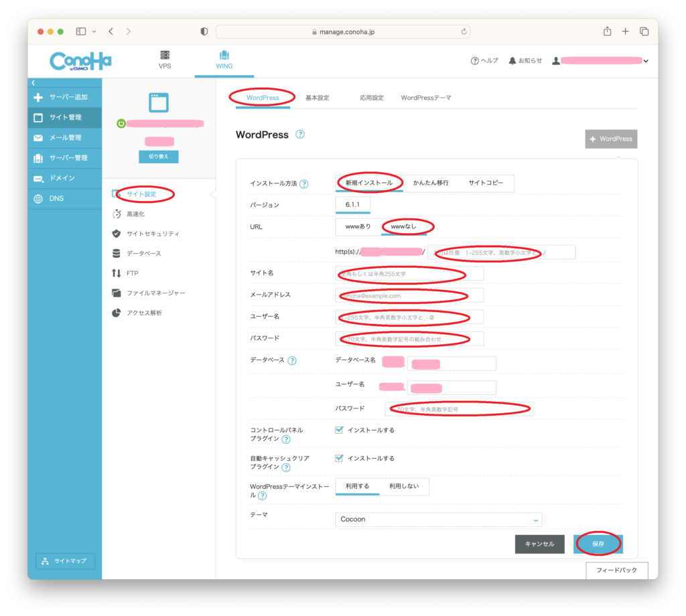
Task: Click the URL path input field
Action: [501, 252]
